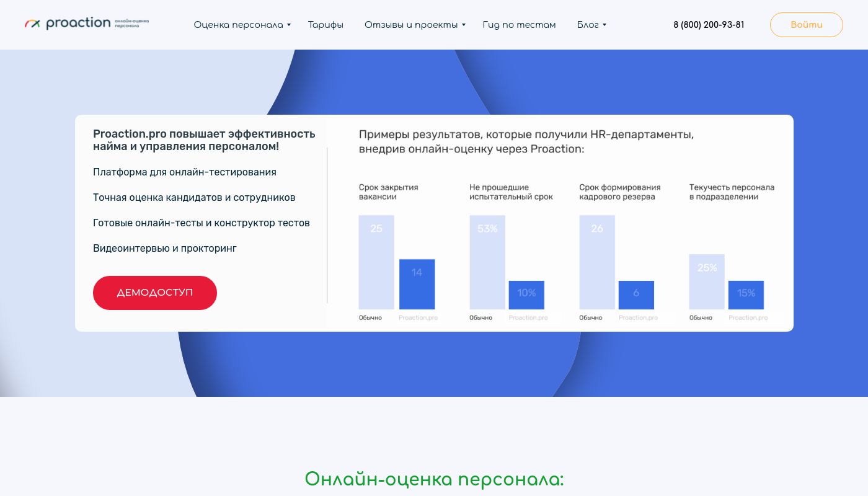Click the Не прошедшие испытательный срок label
Screen dimensions: 868x496
coord(511,192)
